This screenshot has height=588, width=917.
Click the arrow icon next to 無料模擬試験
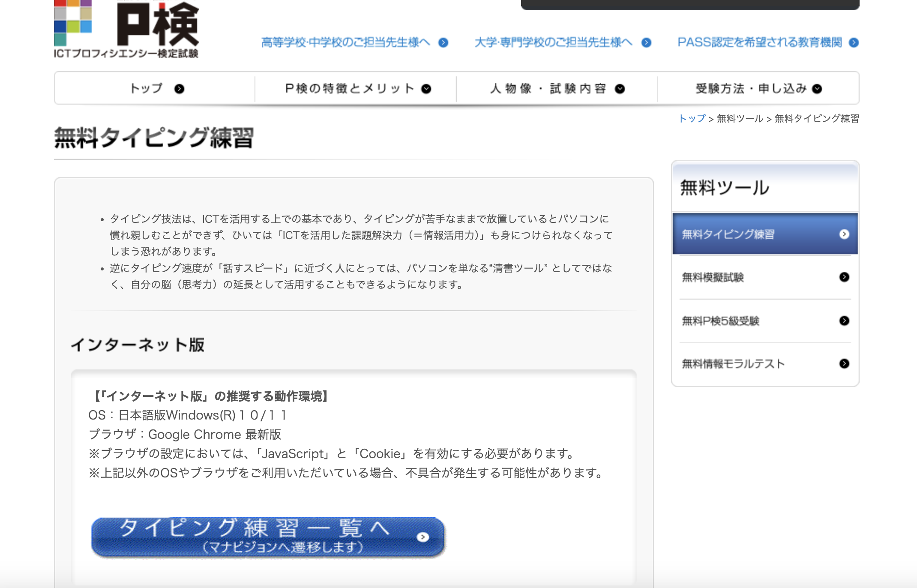[x=845, y=278]
